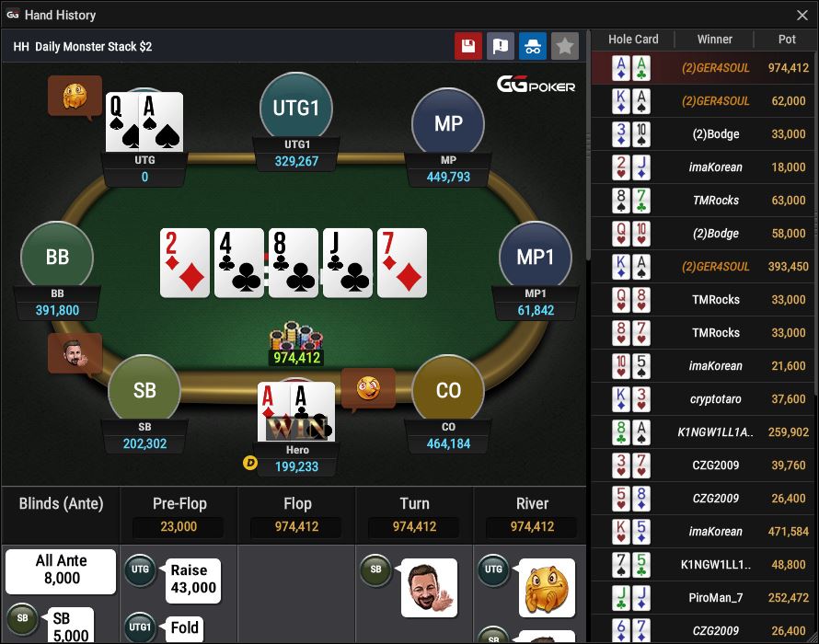Click the flag report icon

(501, 46)
